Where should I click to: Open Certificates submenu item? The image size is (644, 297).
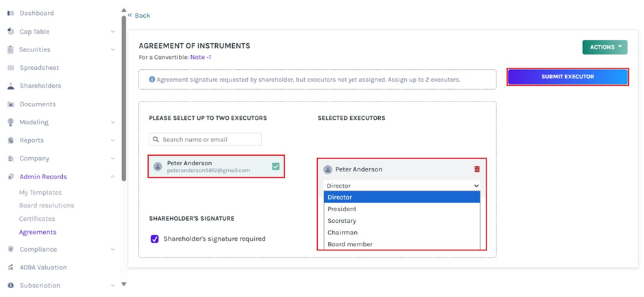[x=37, y=219]
